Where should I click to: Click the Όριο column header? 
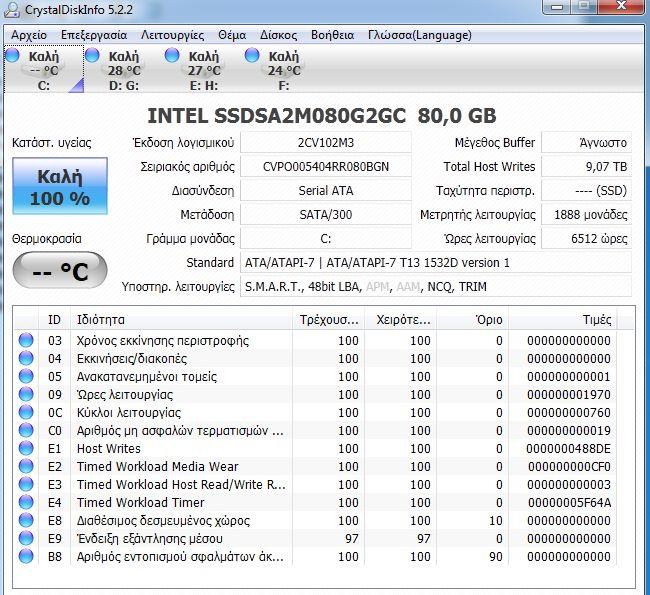coord(473,320)
